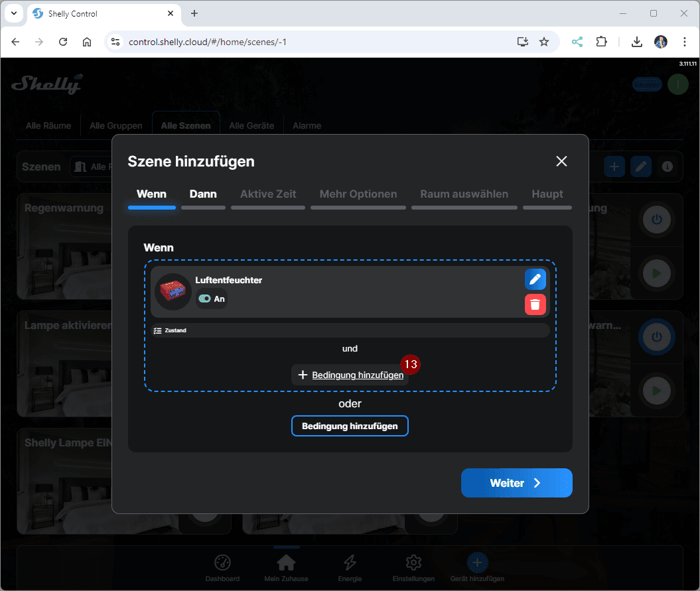The image size is (700, 591).
Task: Select the Raum auswählen step tab
Action: pyautogui.click(x=464, y=194)
